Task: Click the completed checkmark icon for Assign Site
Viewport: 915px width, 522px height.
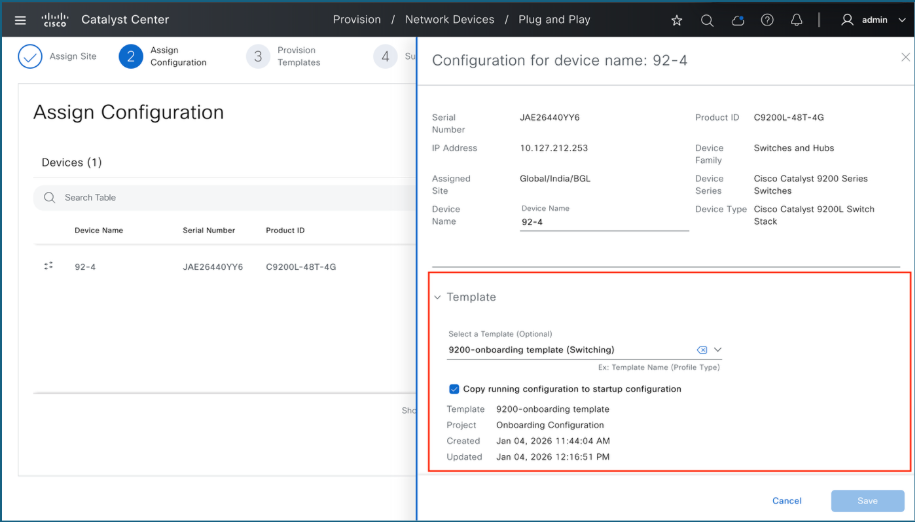Action: pyautogui.click(x=30, y=57)
